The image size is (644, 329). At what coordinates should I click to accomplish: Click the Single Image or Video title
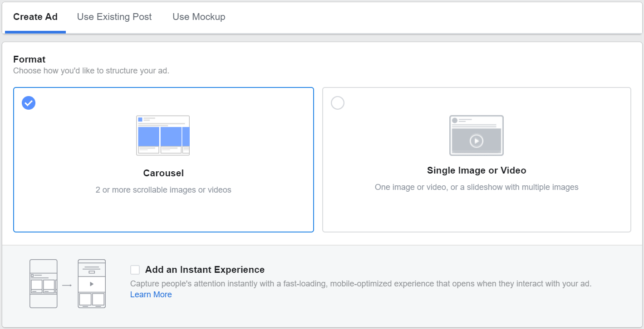[x=477, y=171]
